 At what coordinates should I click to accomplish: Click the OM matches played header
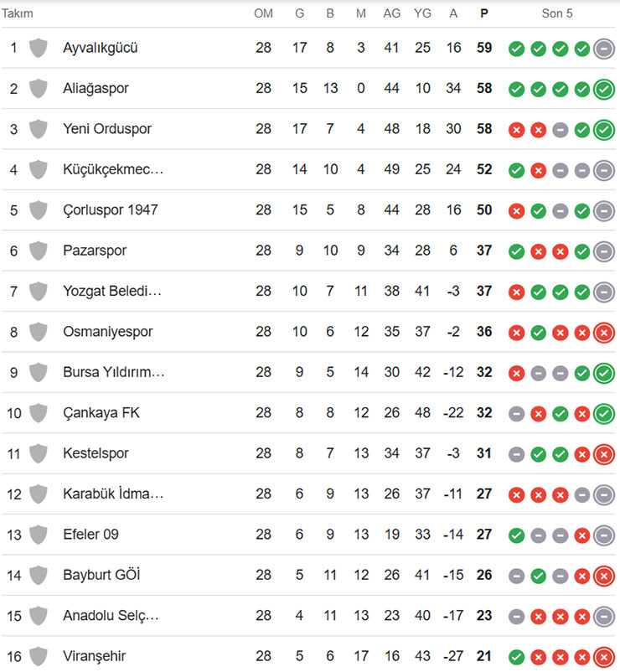tap(263, 13)
